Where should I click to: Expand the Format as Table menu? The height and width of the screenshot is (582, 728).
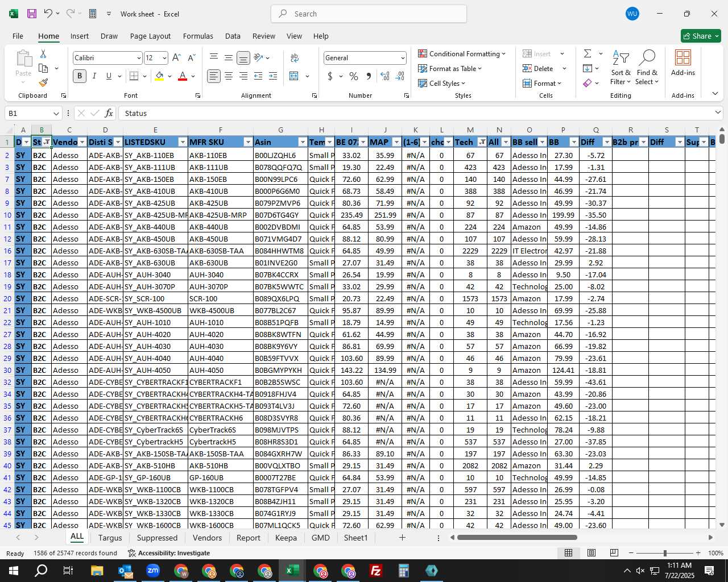(x=450, y=68)
